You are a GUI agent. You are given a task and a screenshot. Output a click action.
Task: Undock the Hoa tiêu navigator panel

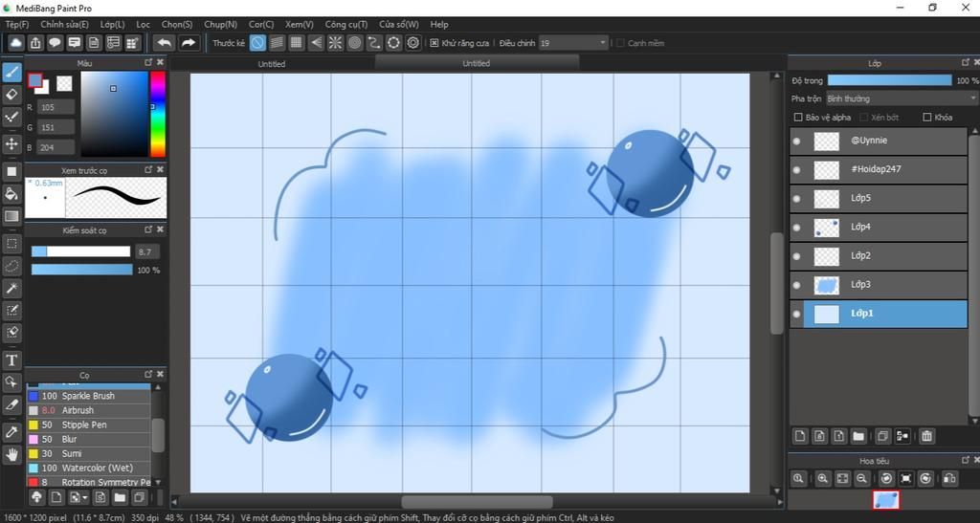[x=965, y=460]
